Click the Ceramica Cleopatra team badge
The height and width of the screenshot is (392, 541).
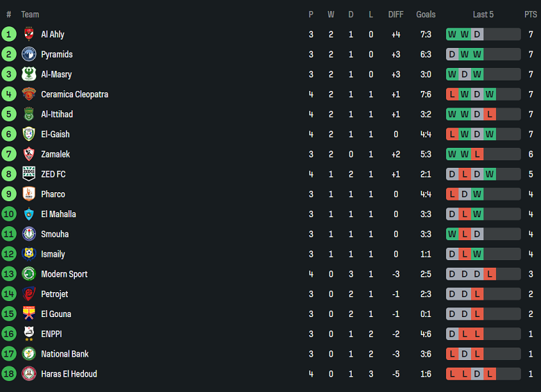point(28,94)
